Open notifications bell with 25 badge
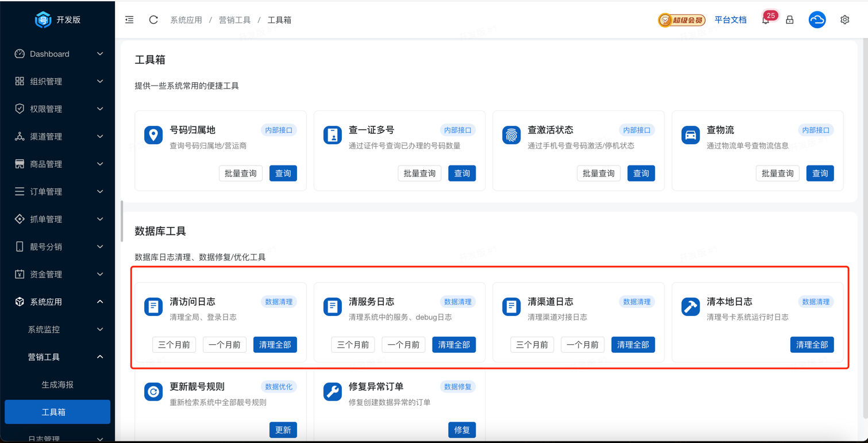This screenshot has width=868, height=443. click(x=766, y=20)
